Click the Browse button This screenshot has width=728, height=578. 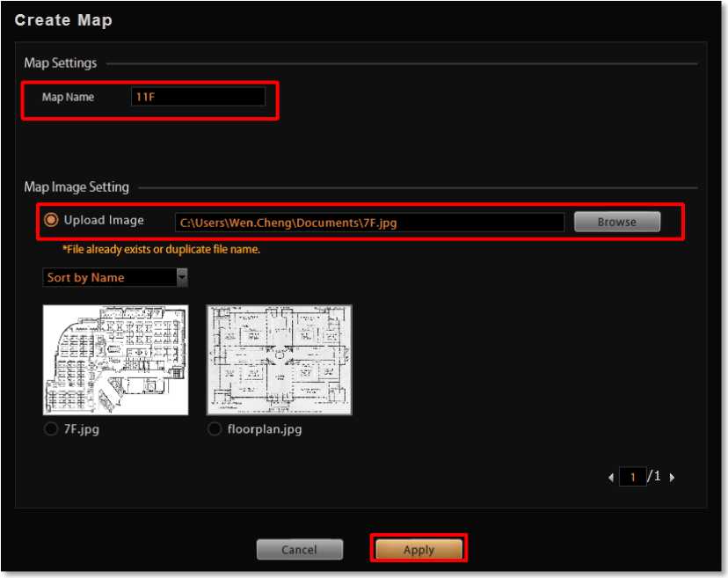616,222
